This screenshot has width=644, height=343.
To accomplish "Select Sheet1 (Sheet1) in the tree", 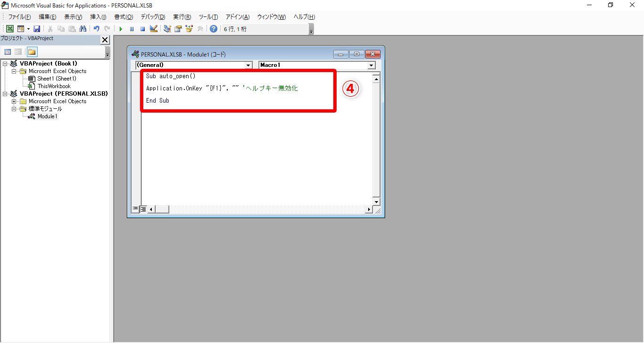I will 57,79.
